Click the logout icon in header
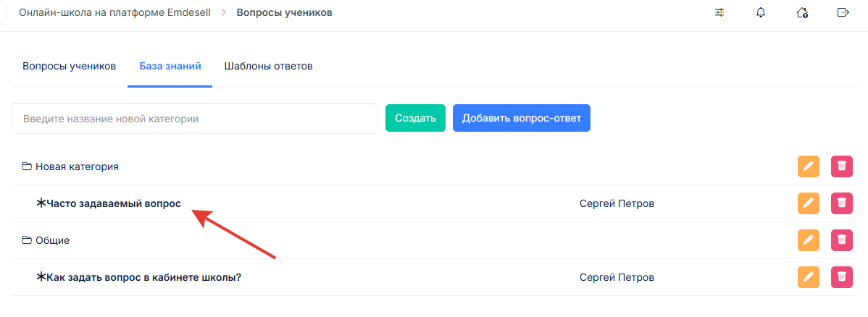This screenshot has height=317, width=868. click(843, 12)
